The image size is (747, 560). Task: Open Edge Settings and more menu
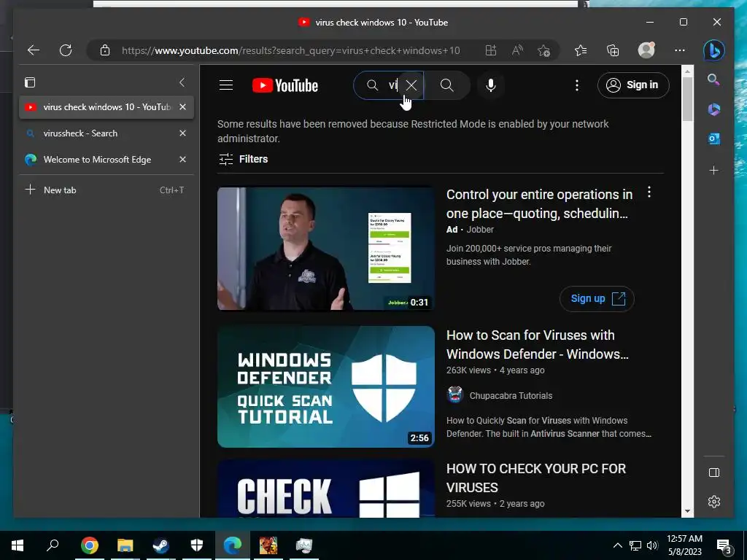[x=680, y=50]
